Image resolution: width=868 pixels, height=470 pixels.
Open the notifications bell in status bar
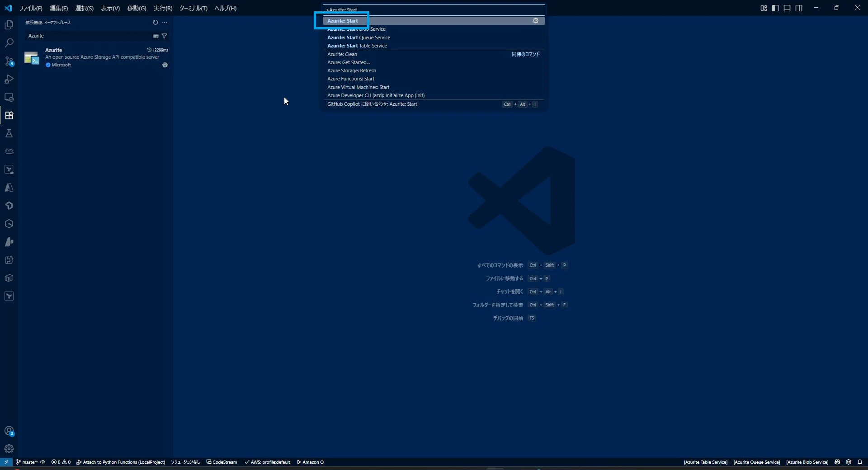[x=860, y=462]
